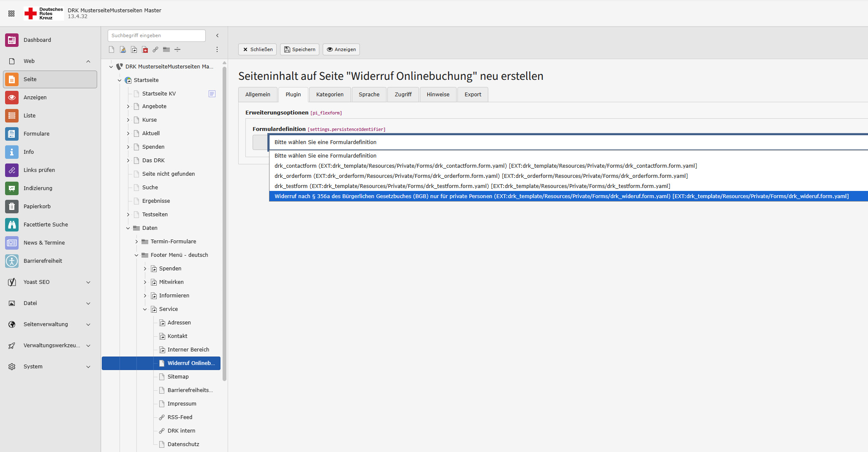Select the red mount point page icon
Viewport: 868px width, 452px height.
(145, 49)
